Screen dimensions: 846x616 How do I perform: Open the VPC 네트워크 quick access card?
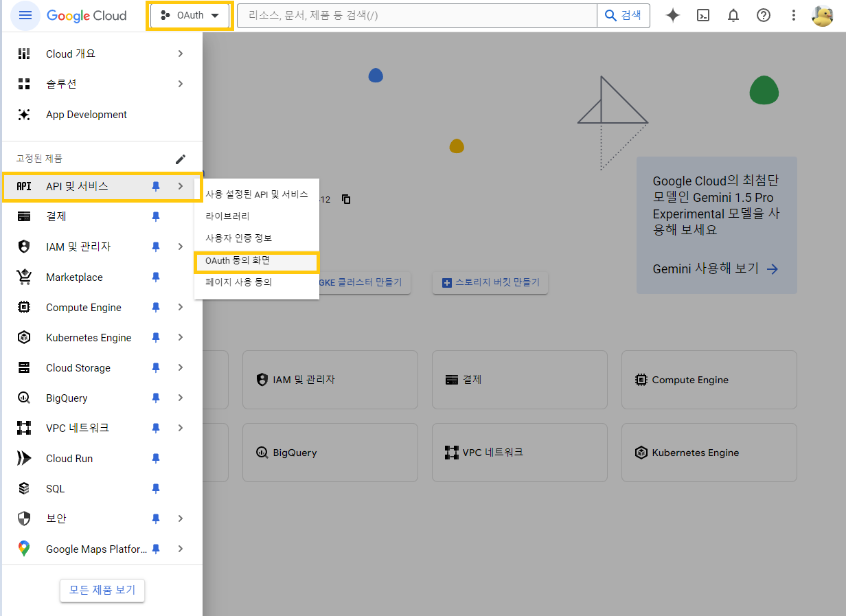520,453
